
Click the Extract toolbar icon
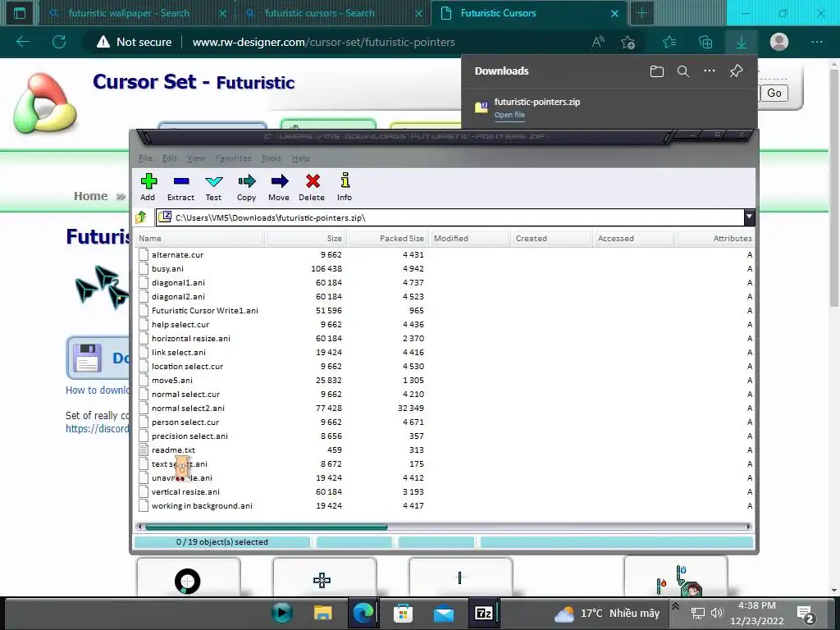pyautogui.click(x=181, y=181)
